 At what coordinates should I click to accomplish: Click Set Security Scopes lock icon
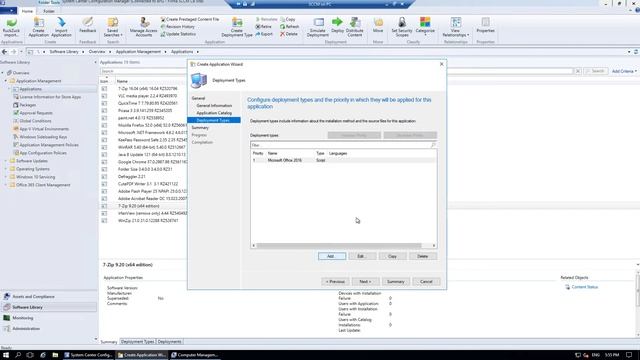[x=402, y=27]
